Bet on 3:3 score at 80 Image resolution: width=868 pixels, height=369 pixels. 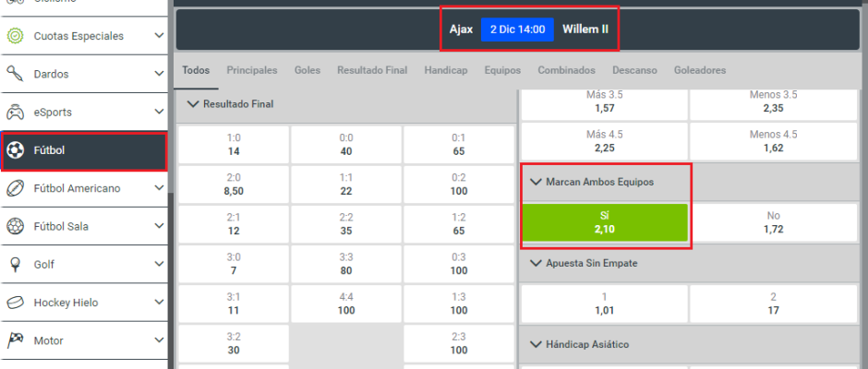346,264
